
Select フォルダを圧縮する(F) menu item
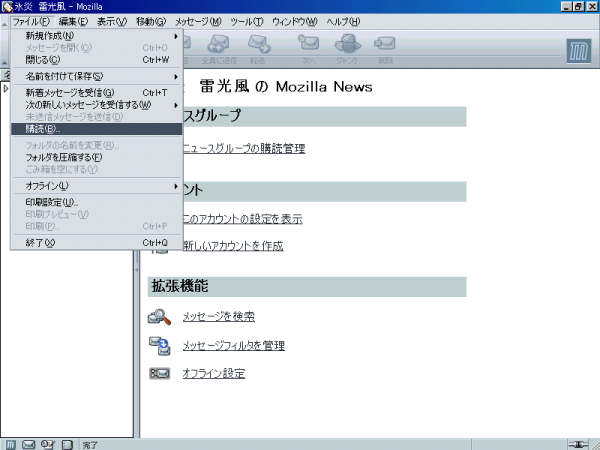point(97,157)
